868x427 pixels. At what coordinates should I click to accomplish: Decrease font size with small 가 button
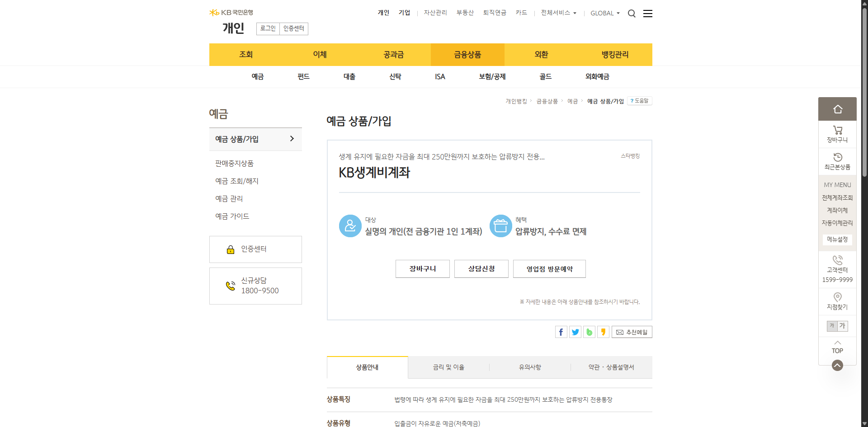pos(832,326)
